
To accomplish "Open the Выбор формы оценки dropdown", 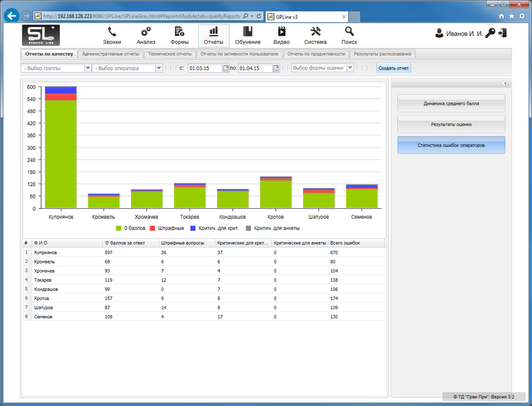I will (x=350, y=67).
